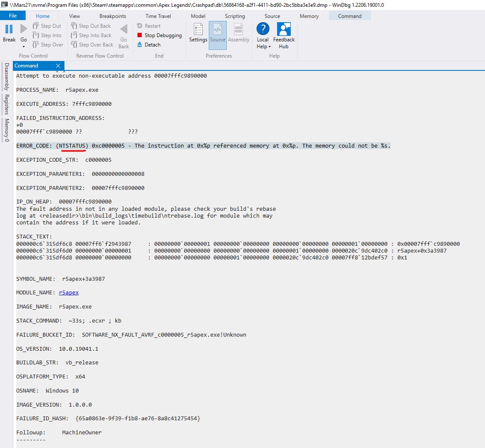Click the Break pause icon

[9, 29]
